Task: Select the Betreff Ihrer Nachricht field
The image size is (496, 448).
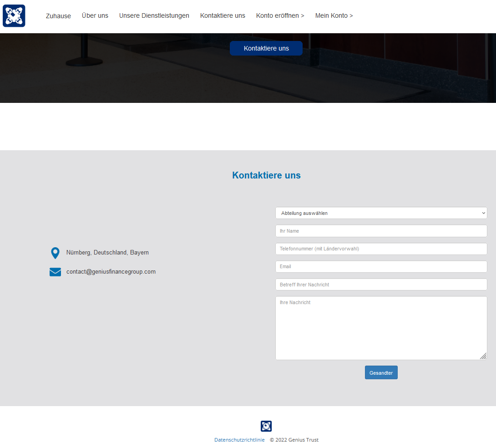Action: coord(381,285)
